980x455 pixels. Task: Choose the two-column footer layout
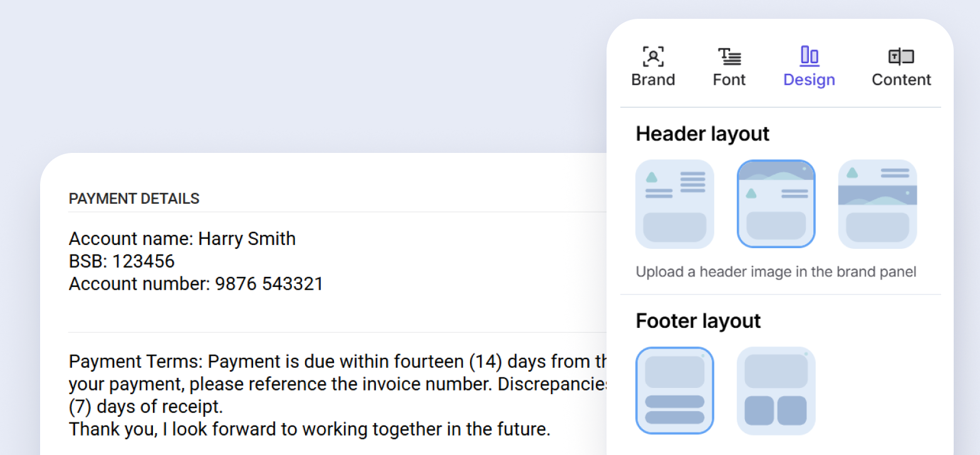776,390
